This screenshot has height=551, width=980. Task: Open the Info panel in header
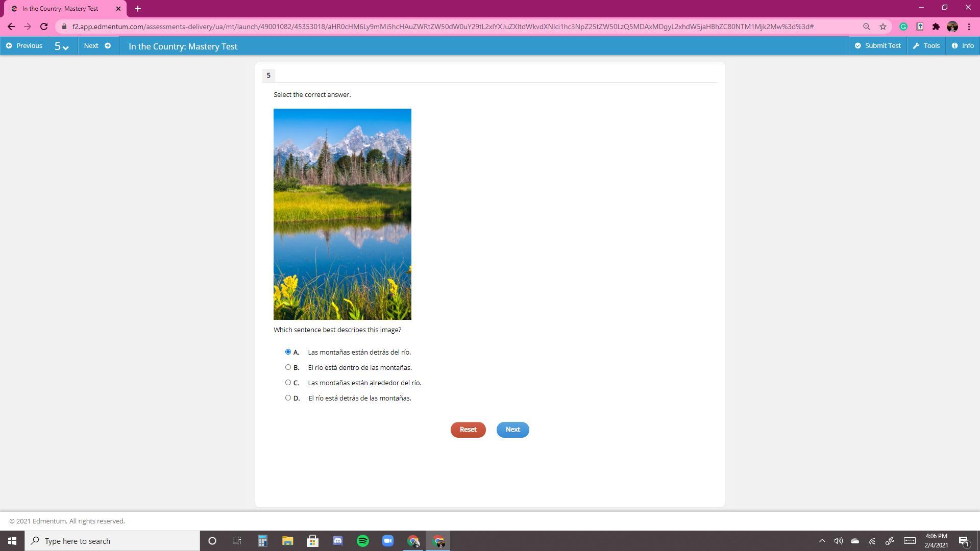click(x=963, y=46)
